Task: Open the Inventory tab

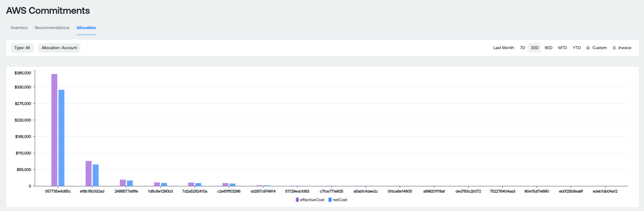Action: [x=19, y=28]
